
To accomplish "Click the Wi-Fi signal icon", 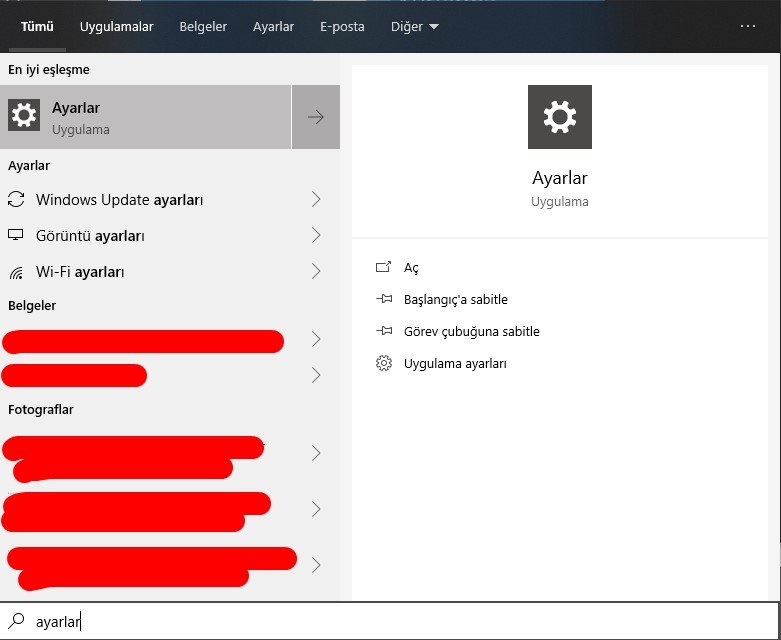I will [16, 272].
